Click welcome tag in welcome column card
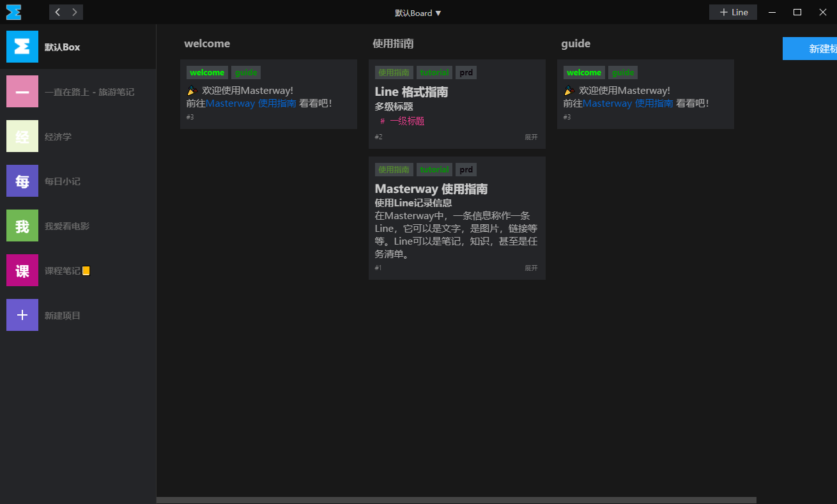The image size is (837, 504). coord(207,73)
